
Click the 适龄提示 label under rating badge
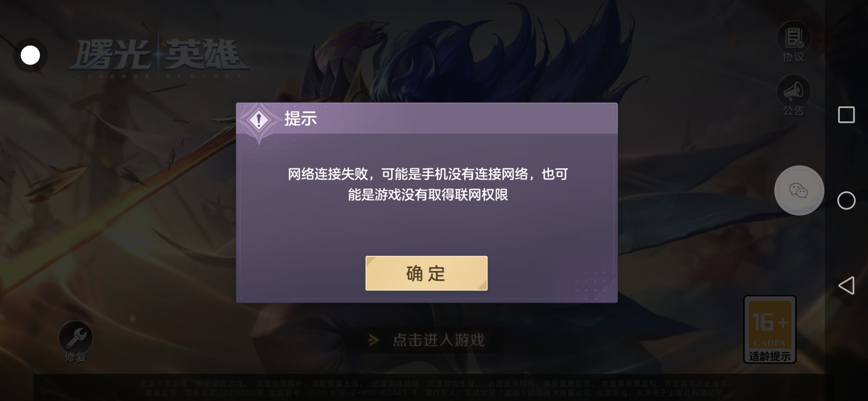click(x=770, y=356)
